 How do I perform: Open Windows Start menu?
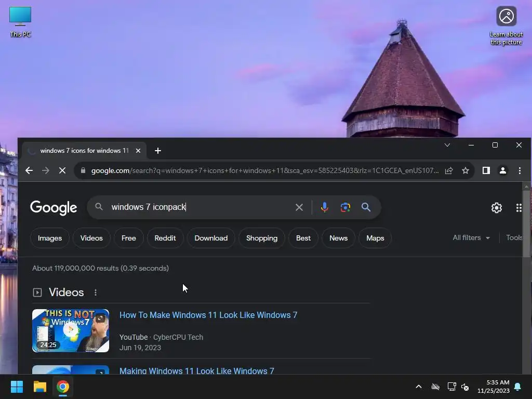[17, 387]
